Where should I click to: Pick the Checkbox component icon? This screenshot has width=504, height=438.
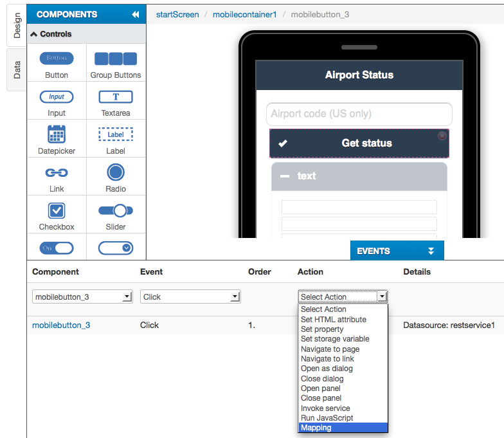(x=57, y=211)
